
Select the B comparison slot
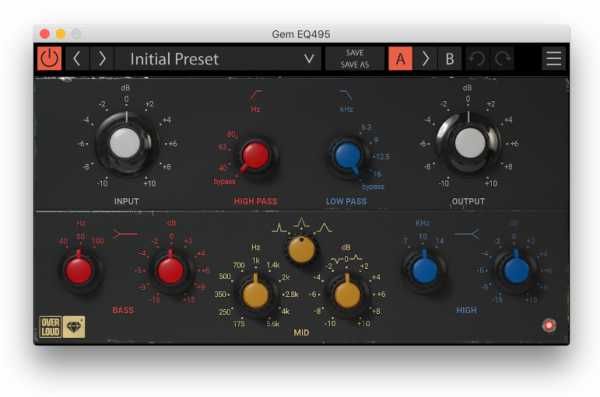[x=450, y=59]
